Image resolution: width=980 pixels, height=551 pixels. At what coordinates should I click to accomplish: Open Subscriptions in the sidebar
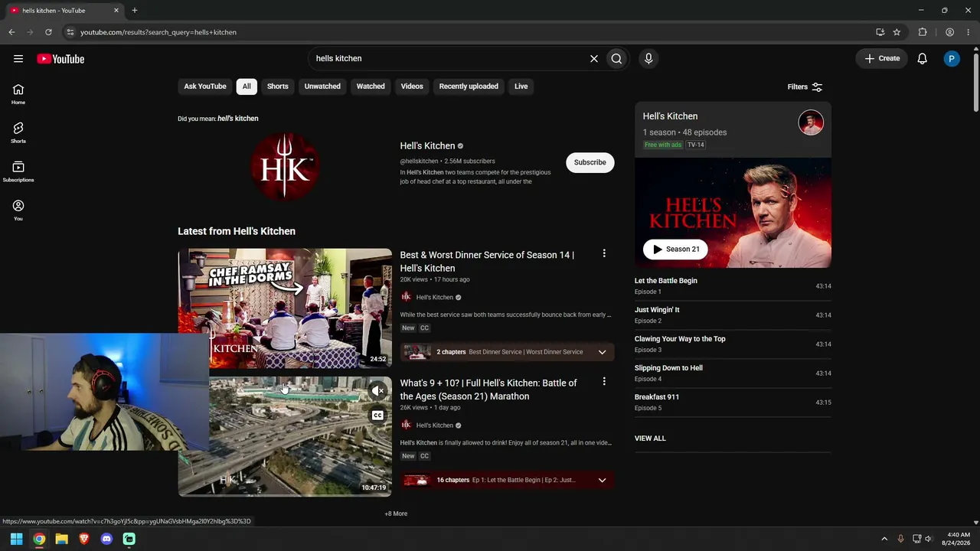click(x=18, y=171)
